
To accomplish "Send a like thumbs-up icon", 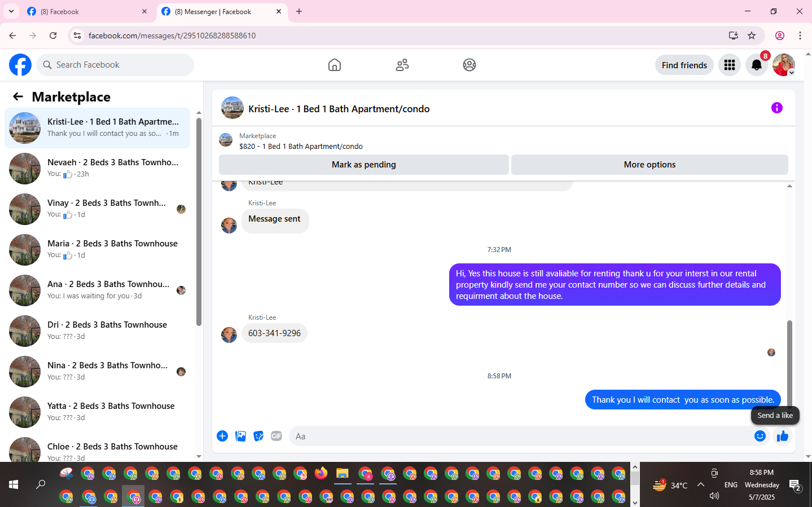I will pos(783,436).
